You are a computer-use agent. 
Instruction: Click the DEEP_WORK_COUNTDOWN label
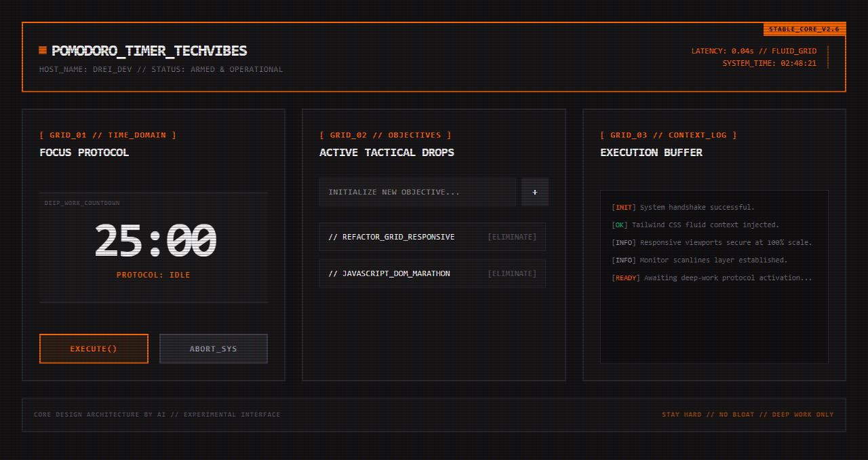tap(82, 203)
